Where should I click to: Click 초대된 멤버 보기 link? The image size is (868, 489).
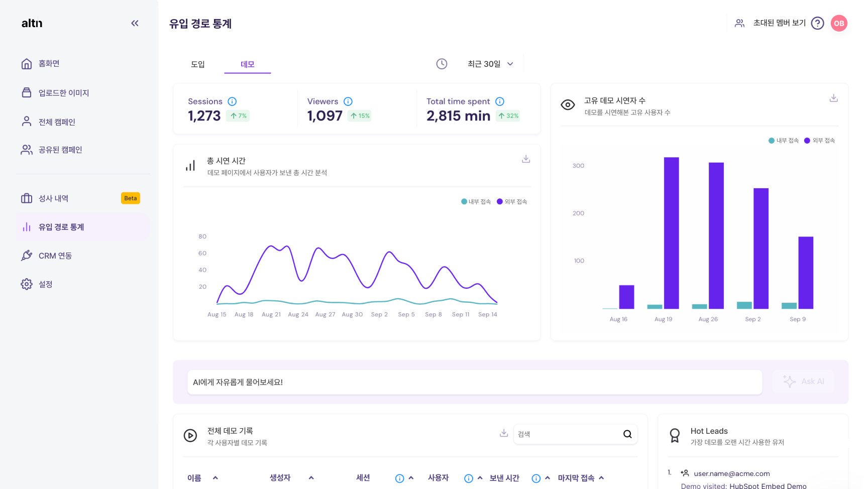pos(779,23)
